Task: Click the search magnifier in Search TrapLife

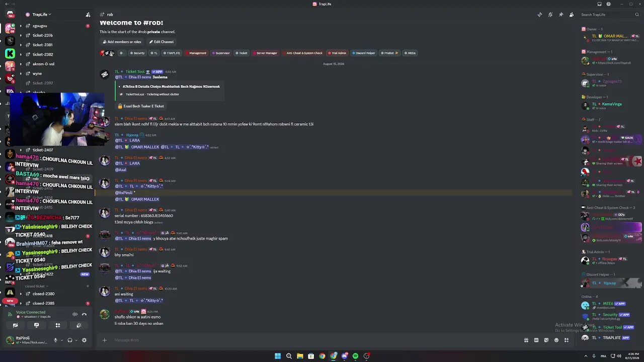Action: tap(636, 15)
